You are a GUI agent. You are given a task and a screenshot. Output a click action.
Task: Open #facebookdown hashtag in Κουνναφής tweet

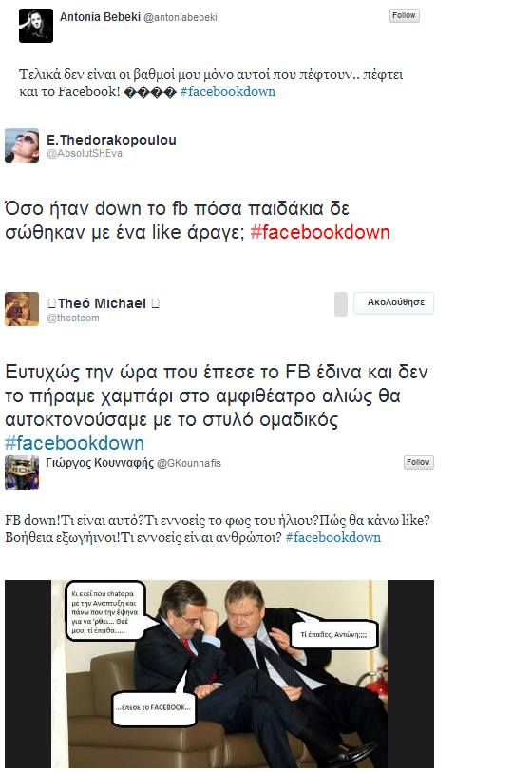coord(333,537)
